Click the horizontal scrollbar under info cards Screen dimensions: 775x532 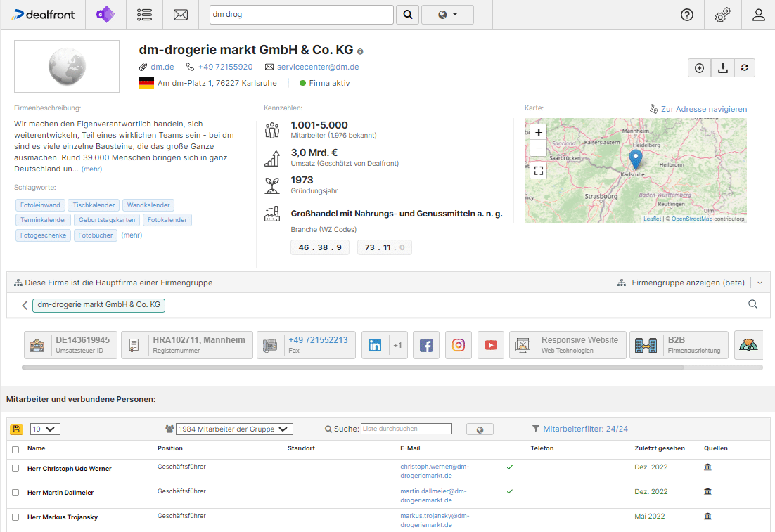point(353,368)
